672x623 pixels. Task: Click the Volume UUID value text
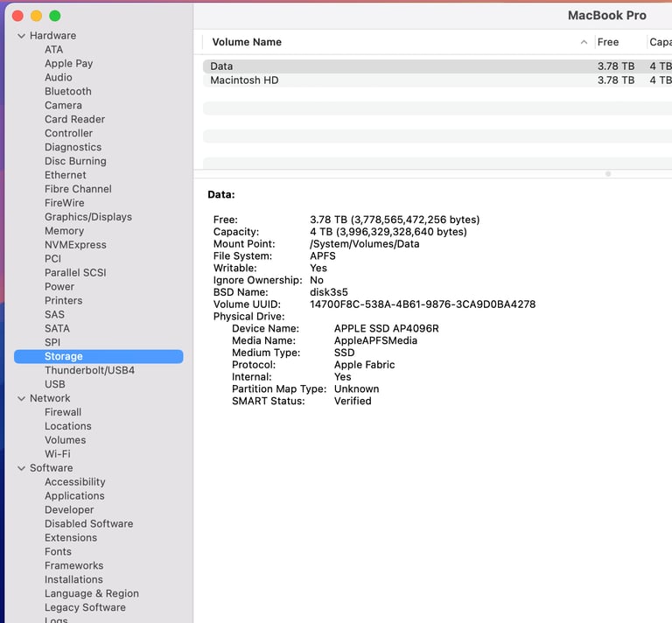423,304
